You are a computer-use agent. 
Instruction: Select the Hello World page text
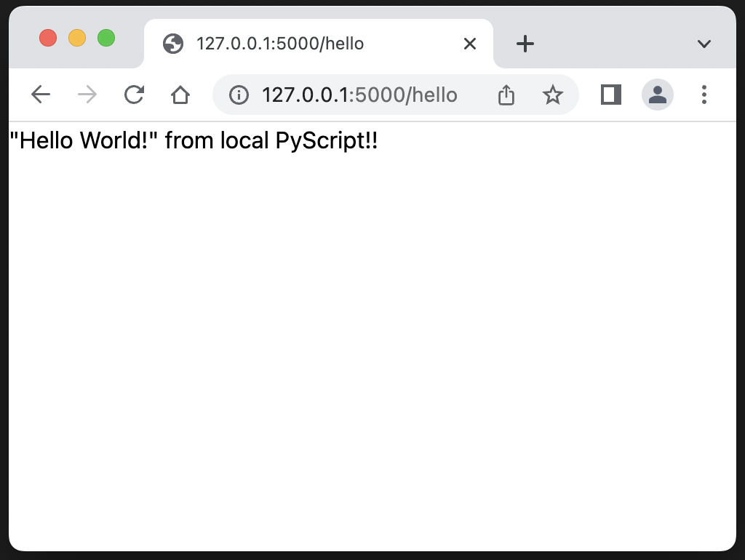click(193, 140)
